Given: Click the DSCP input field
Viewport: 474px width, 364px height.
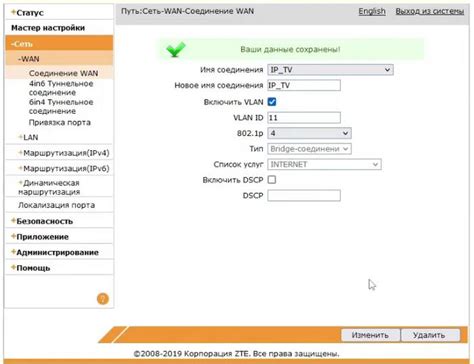Looking at the screenshot, I should click(x=304, y=195).
